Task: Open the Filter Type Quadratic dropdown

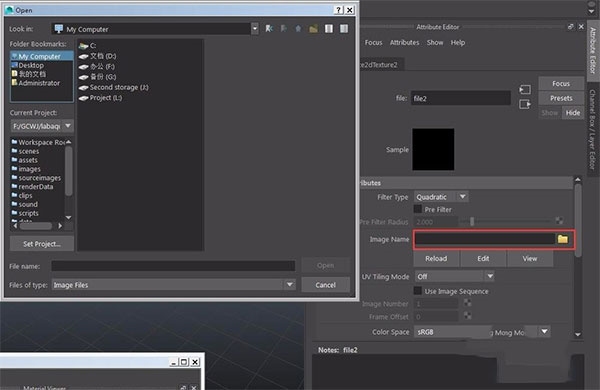Action: [x=441, y=197]
